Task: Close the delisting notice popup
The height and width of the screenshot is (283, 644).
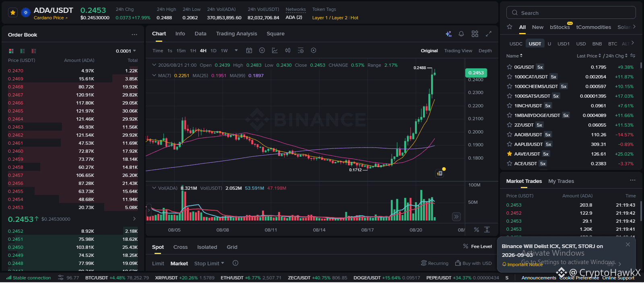Action: [x=628, y=244]
